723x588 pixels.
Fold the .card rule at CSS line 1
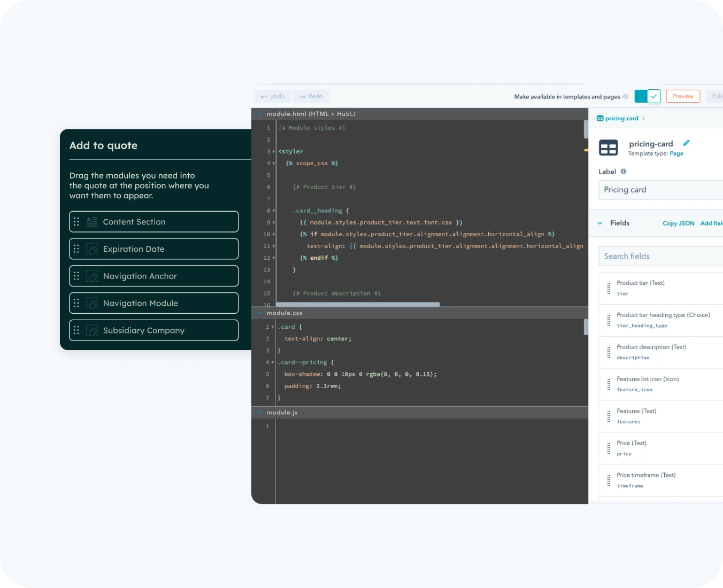point(273,327)
